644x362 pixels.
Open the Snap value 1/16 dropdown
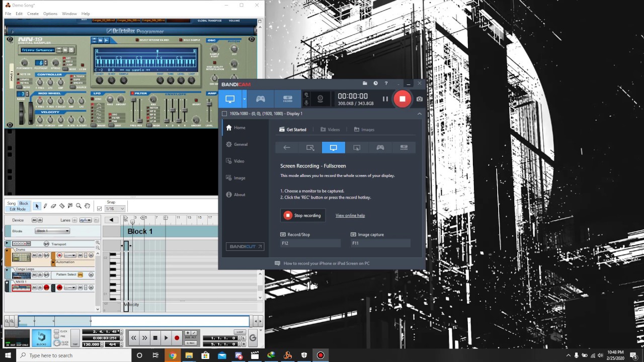(115, 209)
